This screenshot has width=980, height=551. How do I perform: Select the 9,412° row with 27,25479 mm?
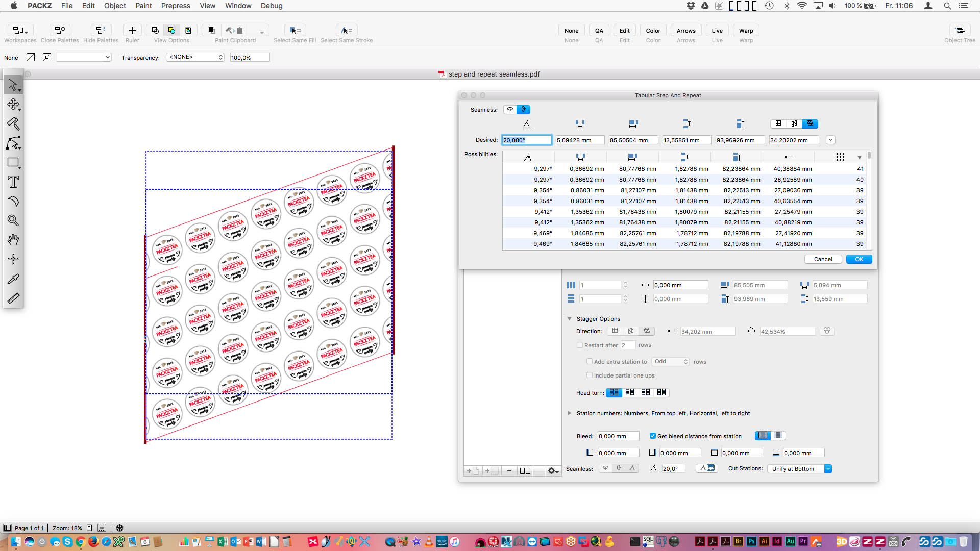(x=684, y=212)
